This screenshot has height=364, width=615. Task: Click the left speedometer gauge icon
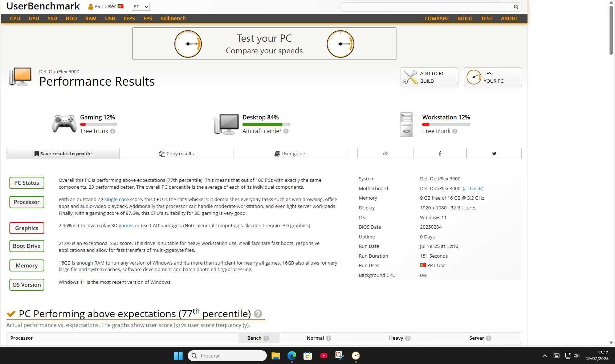point(188,44)
